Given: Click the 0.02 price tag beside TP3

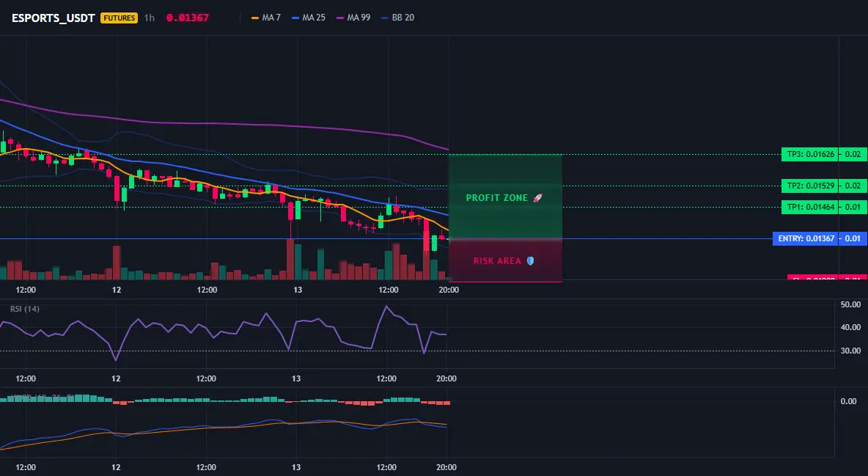Looking at the screenshot, I should tap(853, 155).
